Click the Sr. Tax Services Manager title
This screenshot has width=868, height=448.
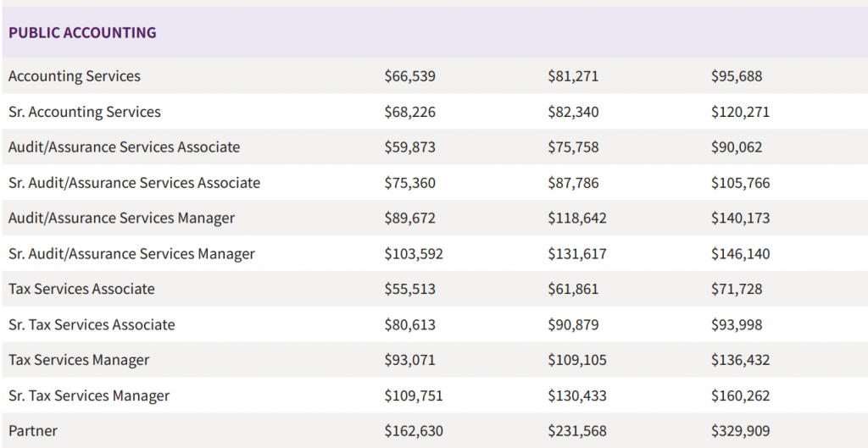click(89, 396)
